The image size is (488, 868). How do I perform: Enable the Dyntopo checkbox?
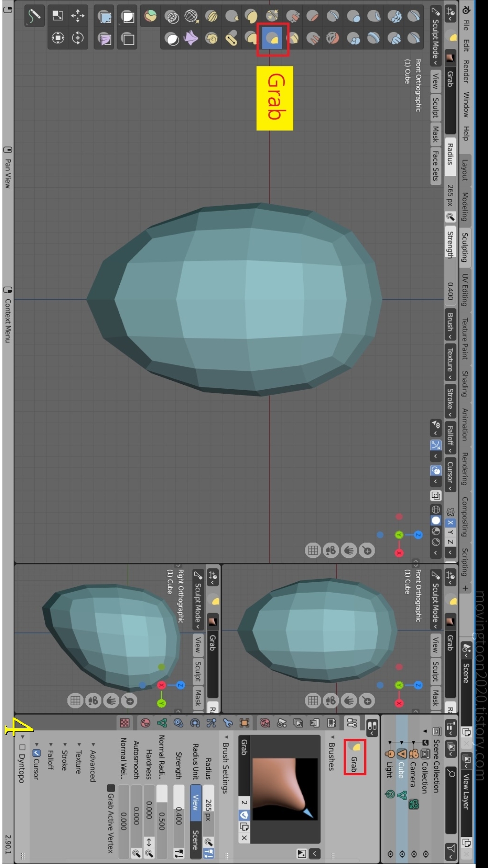22,747
